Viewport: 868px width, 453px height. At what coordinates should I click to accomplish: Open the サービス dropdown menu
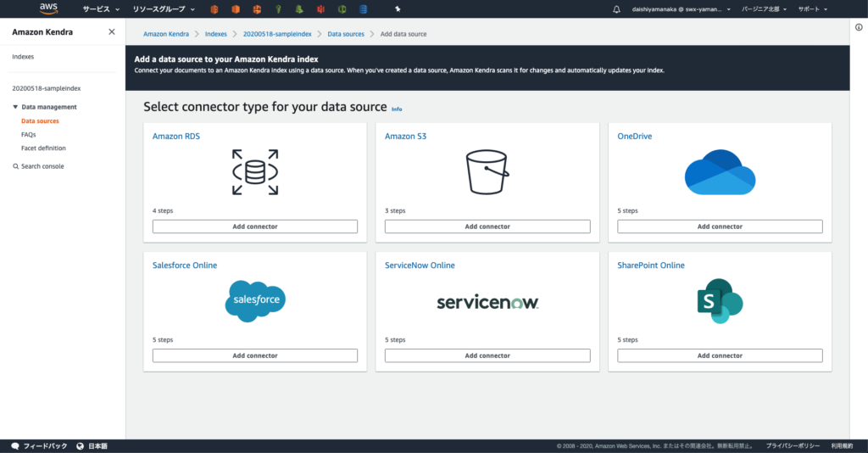(x=100, y=9)
